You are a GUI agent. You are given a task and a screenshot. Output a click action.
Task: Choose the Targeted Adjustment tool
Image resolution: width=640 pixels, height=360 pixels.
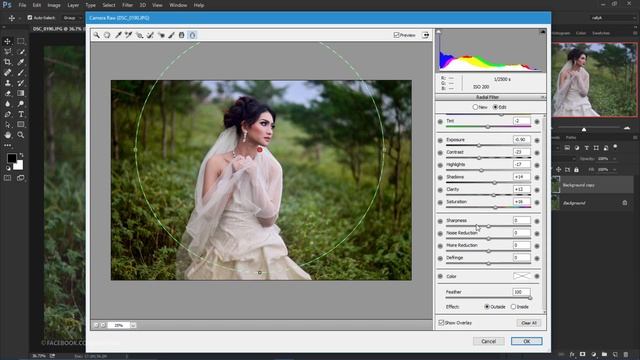coord(139,35)
